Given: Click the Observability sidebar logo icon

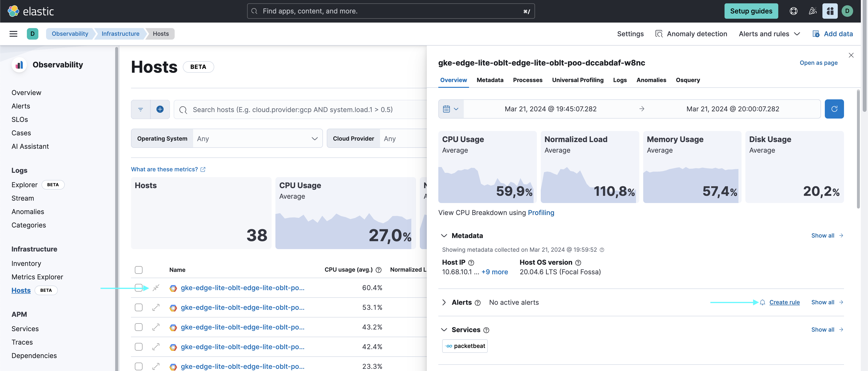Looking at the screenshot, I should point(19,65).
